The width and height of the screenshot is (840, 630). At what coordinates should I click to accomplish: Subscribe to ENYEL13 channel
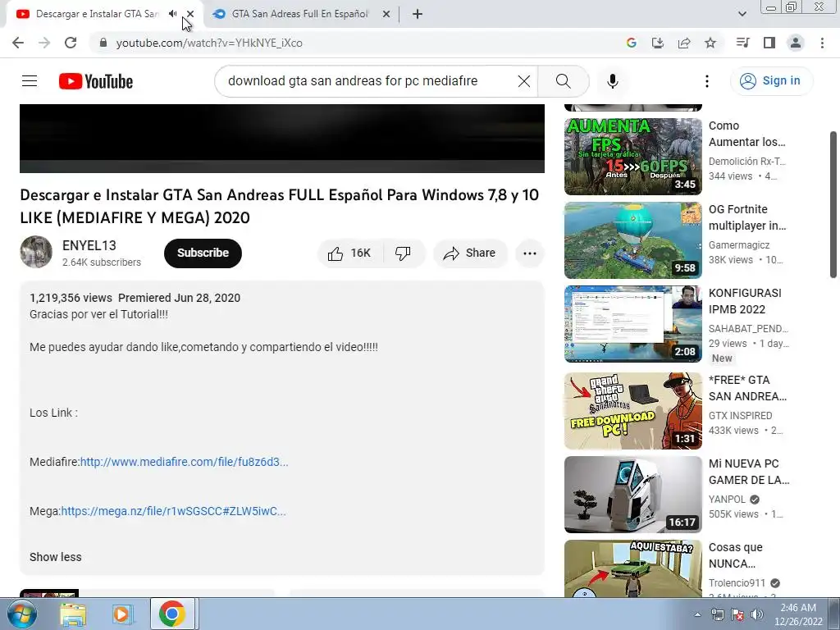point(203,253)
